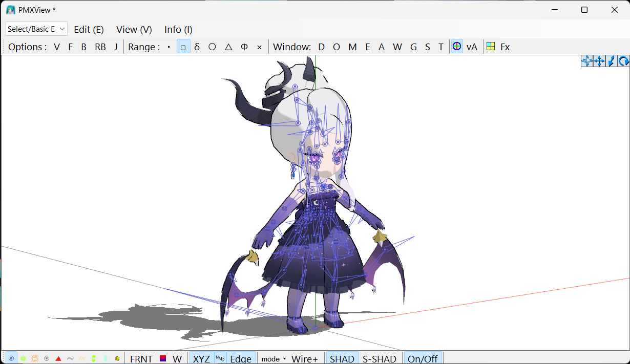Toggle the XYZ axis display

pyautogui.click(x=201, y=359)
